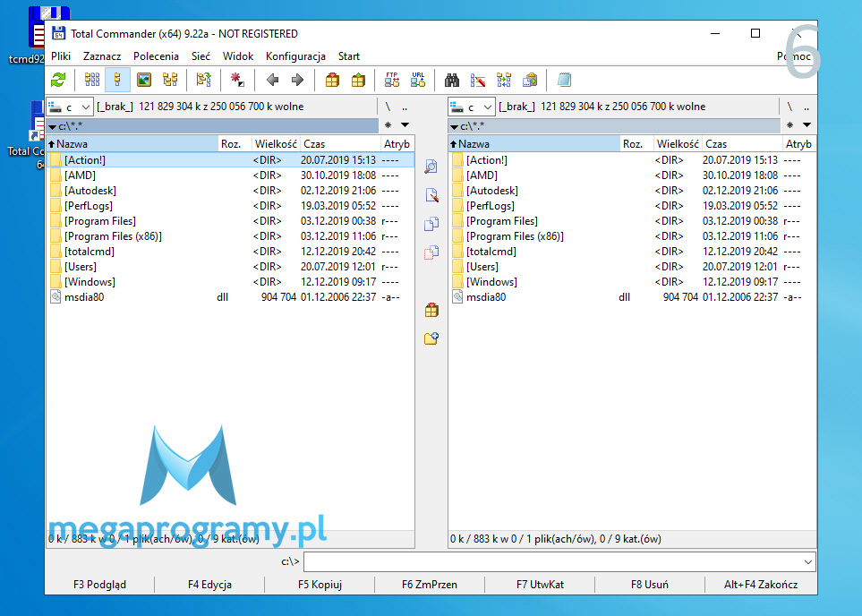
Task: Open the right panel drive dropdown
Action: click(471, 107)
